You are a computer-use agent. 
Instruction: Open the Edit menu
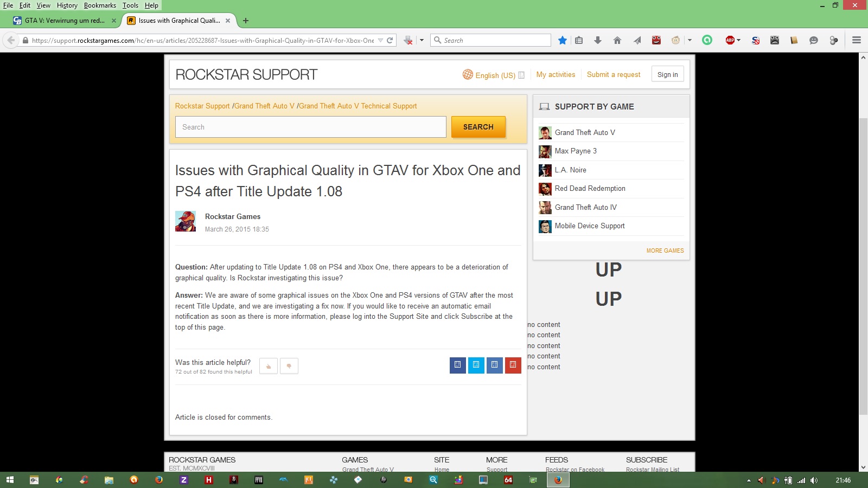(25, 5)
